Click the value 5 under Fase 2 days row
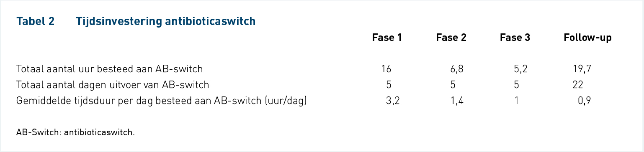This screenshot has width=644, height=152. 453,85
